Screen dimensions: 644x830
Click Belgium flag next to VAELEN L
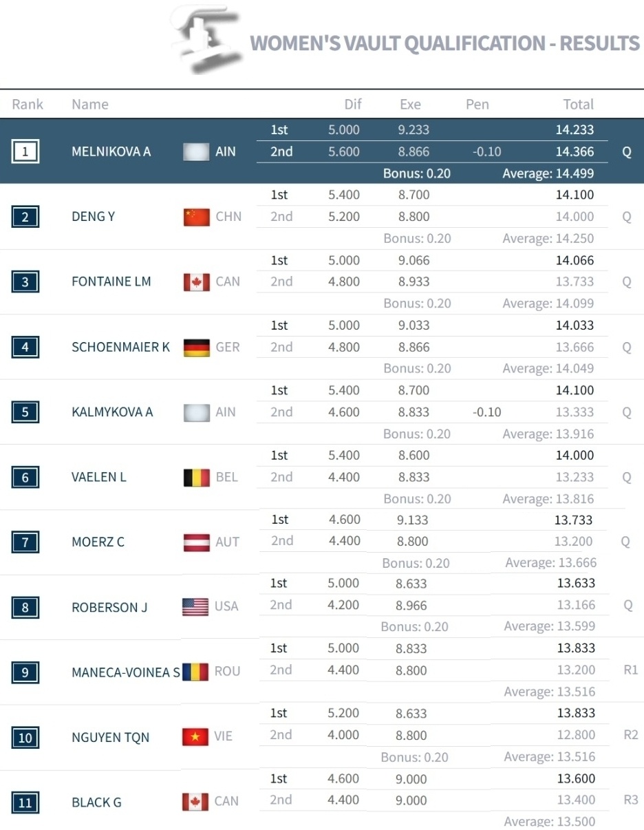click(x=196, y=478)
